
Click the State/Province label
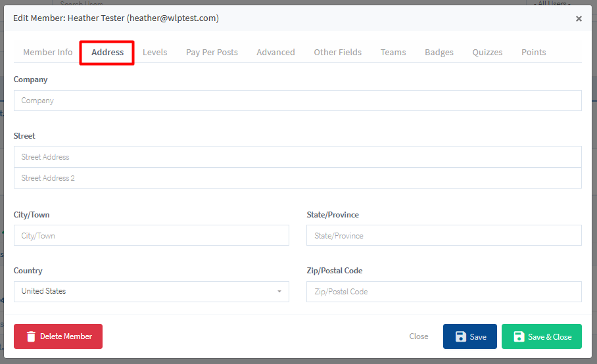point(333,215)
